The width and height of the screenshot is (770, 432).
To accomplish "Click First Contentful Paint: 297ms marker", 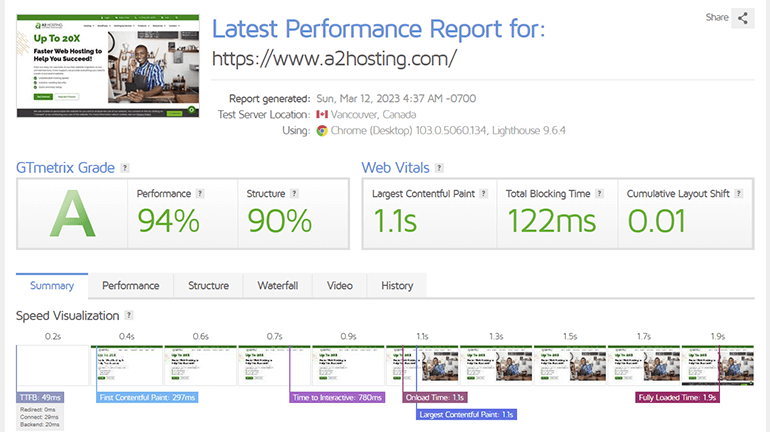I will pyautogui.click(x=147, y=397).
